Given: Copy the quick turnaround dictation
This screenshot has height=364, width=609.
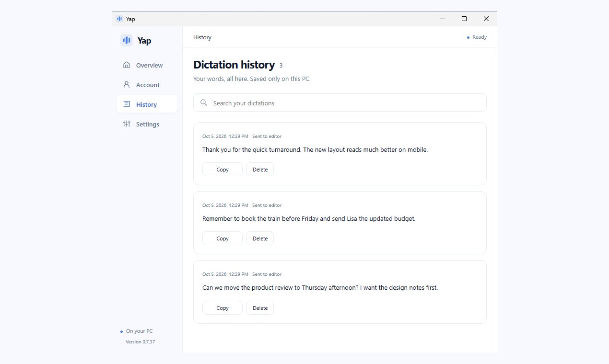Looking at the screenshot, I should coord(223,170).
